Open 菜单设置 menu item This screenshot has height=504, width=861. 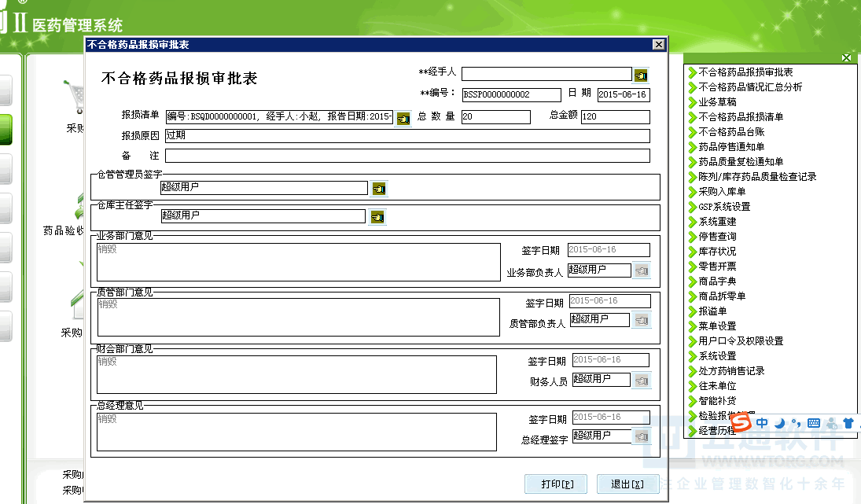pyautogui.click(x=717, y=326)
